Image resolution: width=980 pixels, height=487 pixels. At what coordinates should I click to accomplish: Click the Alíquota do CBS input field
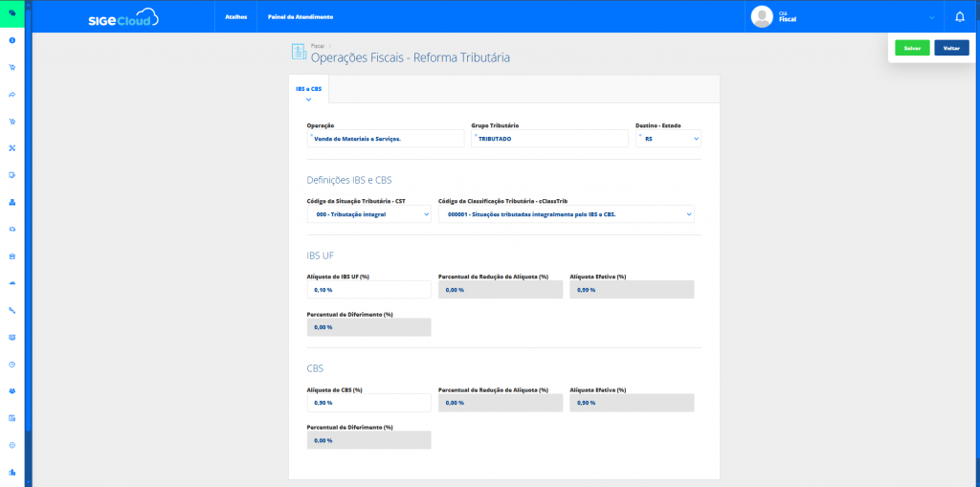(x=368, y=403)
